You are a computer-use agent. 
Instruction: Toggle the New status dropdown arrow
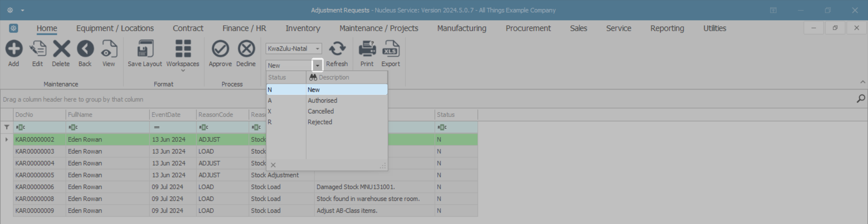coord(317,65)
